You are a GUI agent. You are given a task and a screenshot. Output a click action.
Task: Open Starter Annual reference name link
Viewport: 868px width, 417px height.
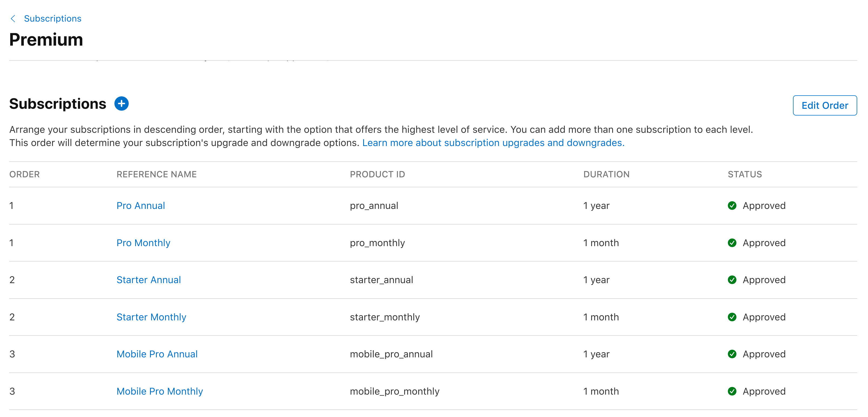(x=149, y=280)
